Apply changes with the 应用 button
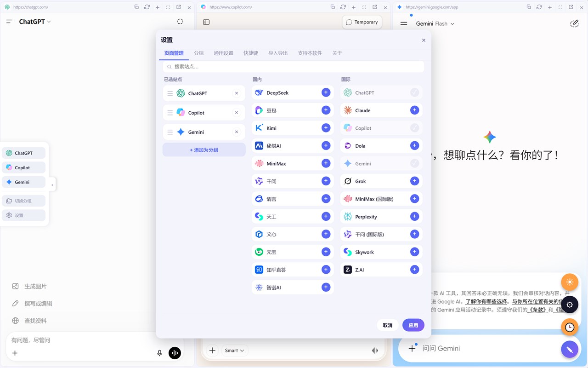This screenshot has width=588, height=368. coord(413,325)
